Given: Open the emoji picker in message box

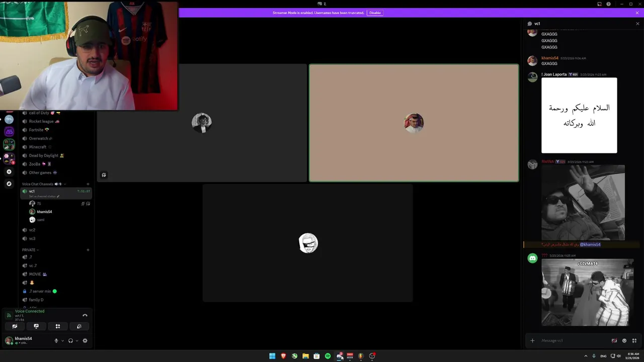Looking at the screenshot, I should coord(624,340).
